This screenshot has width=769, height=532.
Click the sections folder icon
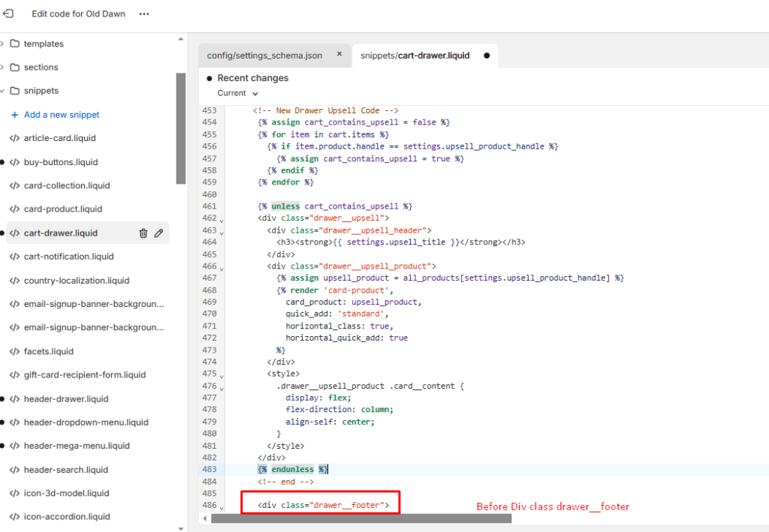tap(15, 67)
